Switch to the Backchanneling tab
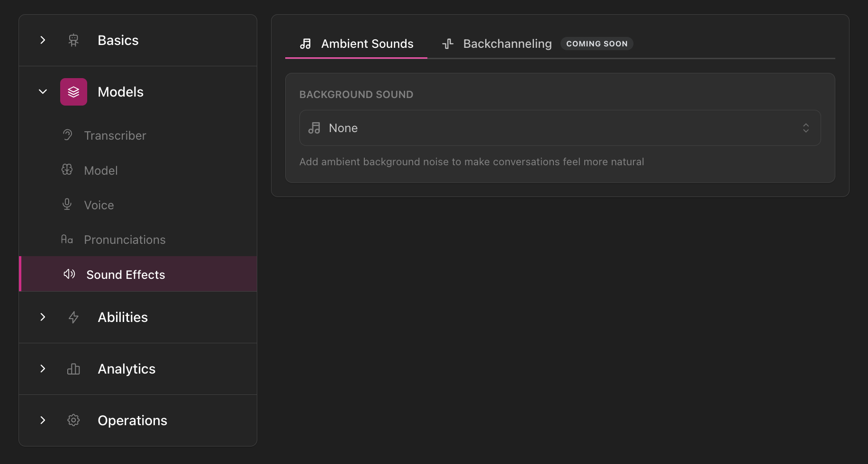868x464 pixels. [507, 43]
